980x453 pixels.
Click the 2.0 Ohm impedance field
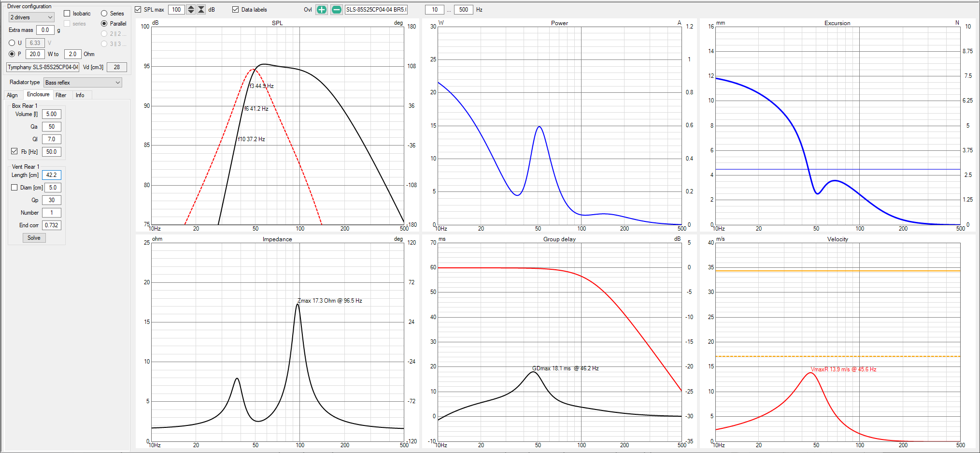pos(72,54)
